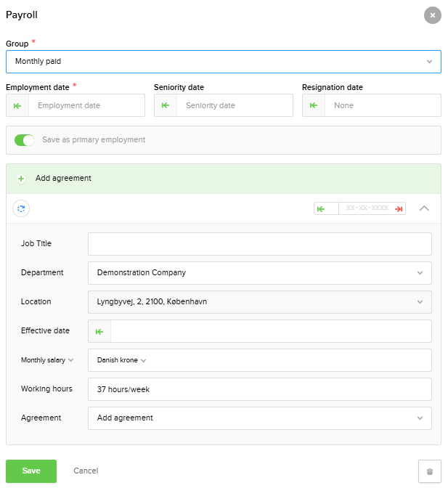This screenshot has height=488, width=448.
Task: Click the Effective date calendar icon
Action: 99,331
